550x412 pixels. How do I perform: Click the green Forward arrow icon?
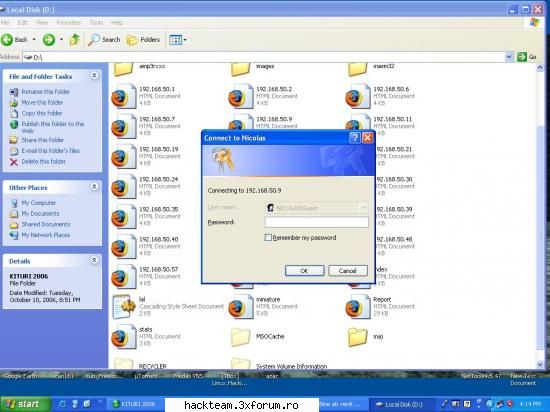tap(49, 40)
